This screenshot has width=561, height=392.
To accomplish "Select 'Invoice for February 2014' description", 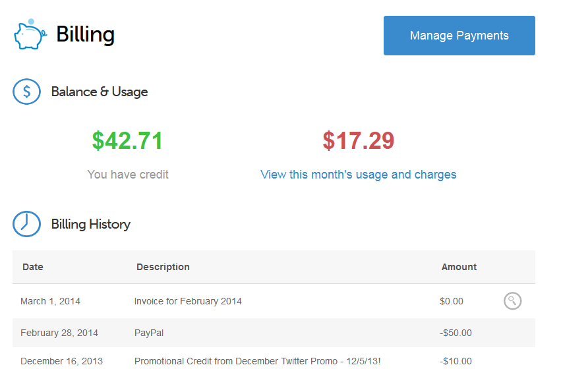I will click(188, 301).
